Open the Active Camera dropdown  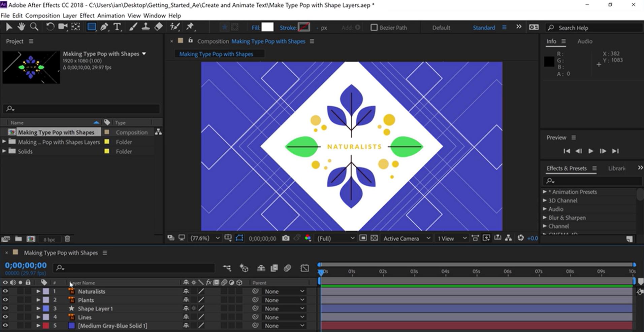pos(406,238)
